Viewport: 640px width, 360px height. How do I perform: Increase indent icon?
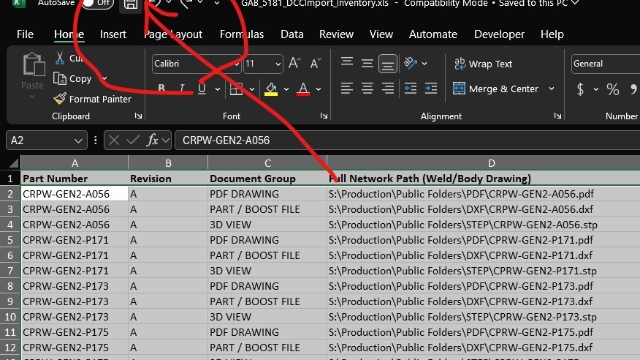pyautogui.click(x=431, y=89)
